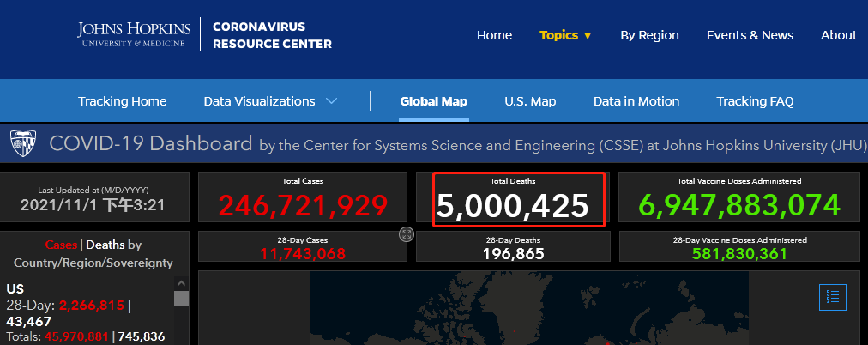Click the Coronavirus Resource Center title link
868x345 pixels.
pos(272,35)
